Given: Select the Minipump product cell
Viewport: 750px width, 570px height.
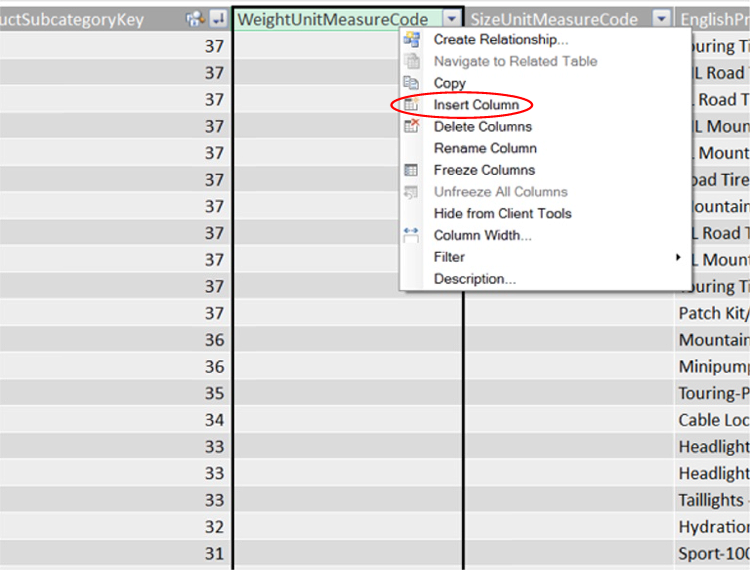Looking at the screenshot, I should 712,366.
